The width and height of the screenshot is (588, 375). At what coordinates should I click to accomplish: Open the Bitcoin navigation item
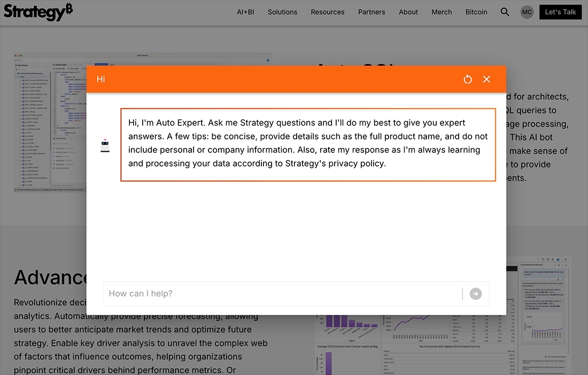pyautogui.click(x=476, y=12)
